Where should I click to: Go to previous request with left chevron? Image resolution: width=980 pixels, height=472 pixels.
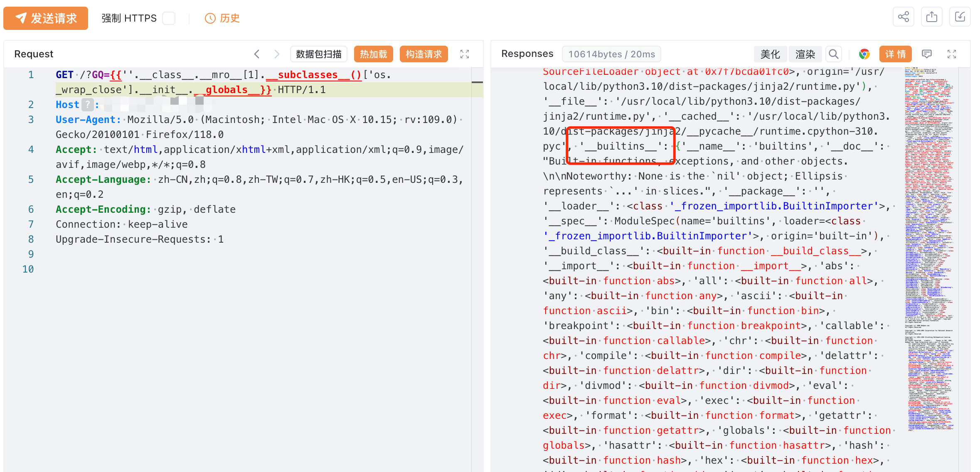[257, 54]
